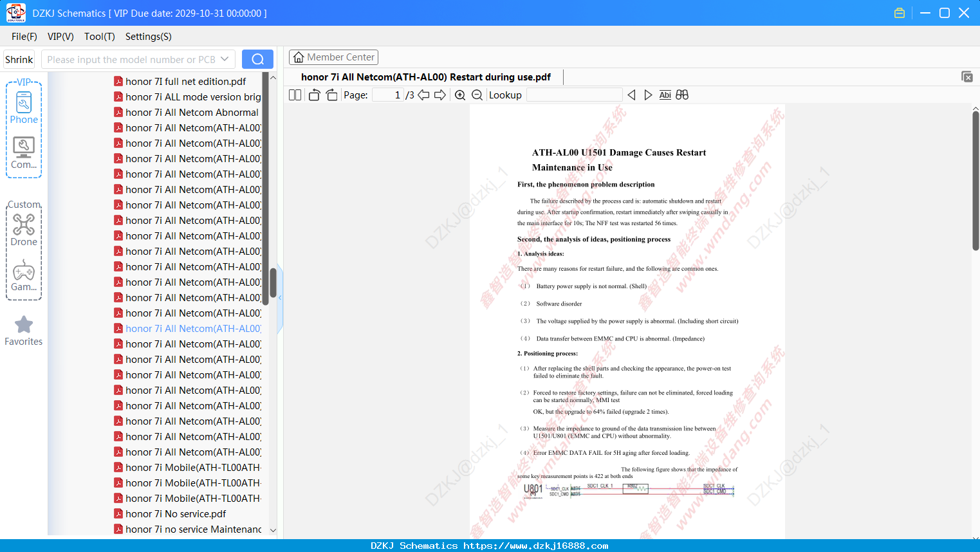980x552 pixels.
Task: Rotate page counterclockwise
Action: click(x=314, y=95)
